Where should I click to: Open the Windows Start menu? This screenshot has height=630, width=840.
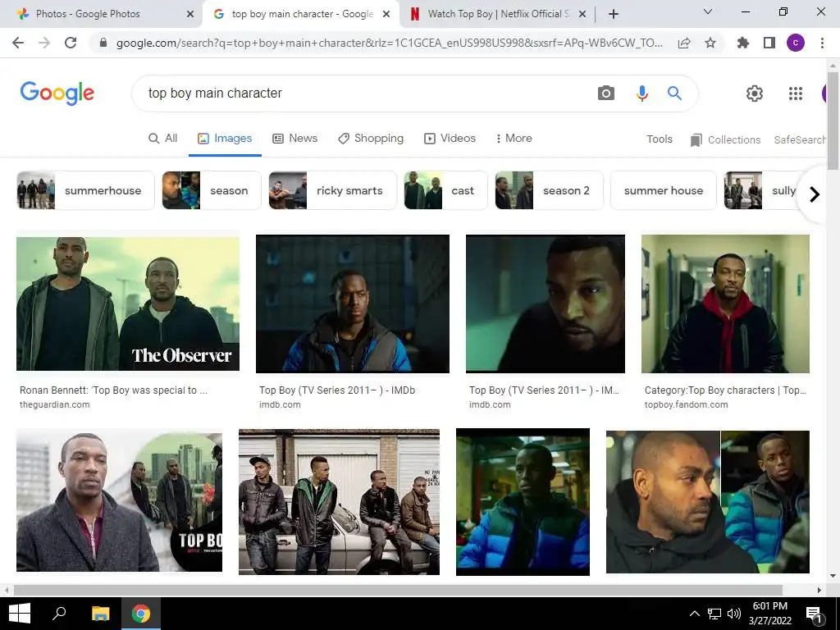[20, 614]
